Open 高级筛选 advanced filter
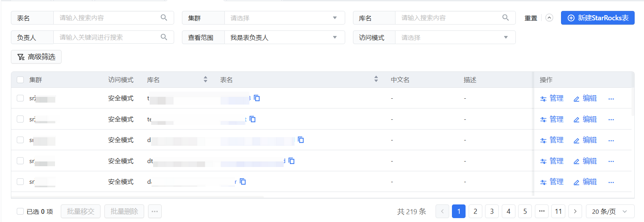Viewport: 644px width, 222px height. pyautogui.click(x=36, y=57)
